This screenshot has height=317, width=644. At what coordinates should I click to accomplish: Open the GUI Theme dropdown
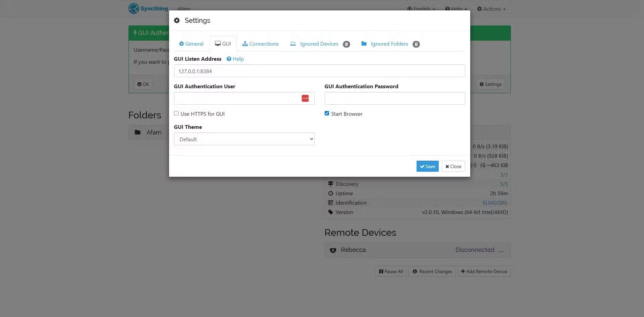244,139
